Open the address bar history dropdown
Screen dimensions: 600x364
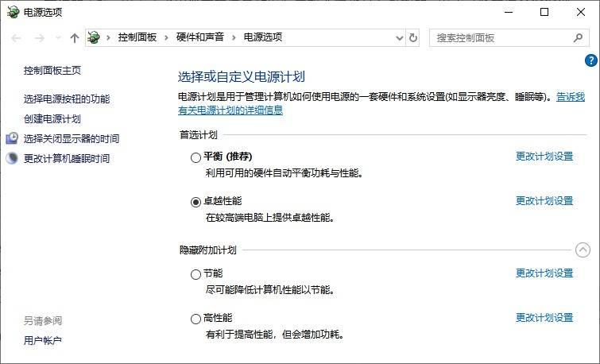(x=399, y=38)
